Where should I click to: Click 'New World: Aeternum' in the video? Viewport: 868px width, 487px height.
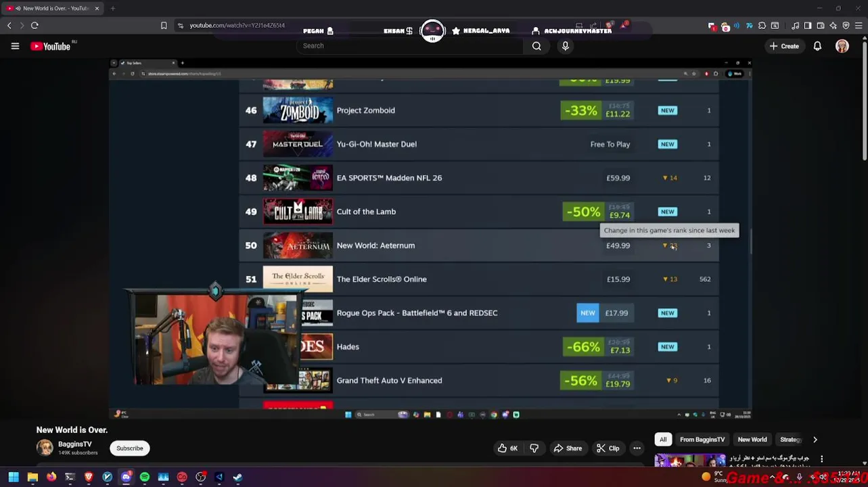[x=375, y=246]
